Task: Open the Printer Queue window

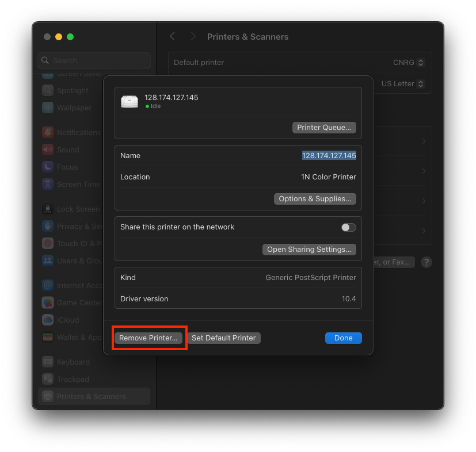Action: [324, 128]
